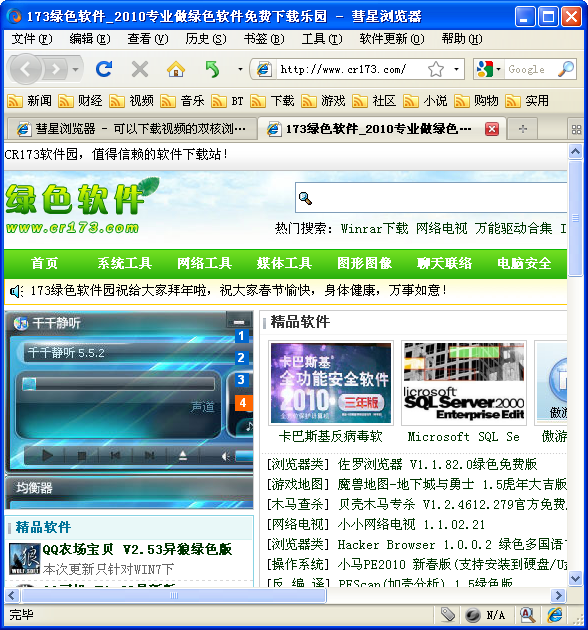Click the round gray icon beside N/A
This screenshot has height=630, width=588.
point(473,615)
